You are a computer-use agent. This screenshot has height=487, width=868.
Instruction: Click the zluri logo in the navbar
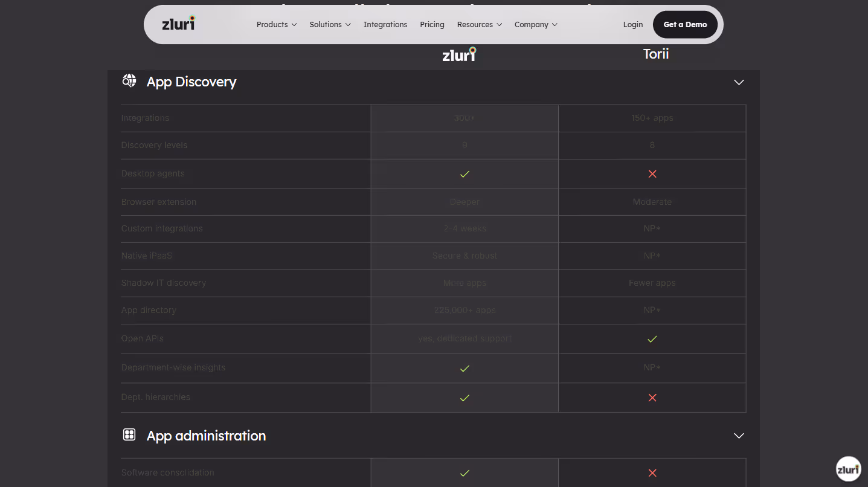pyautogui.click(x=179, y=24)
